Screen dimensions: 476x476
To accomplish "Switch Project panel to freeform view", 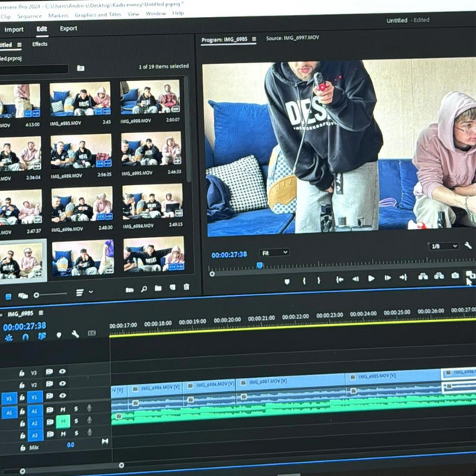I will [23, 296].
